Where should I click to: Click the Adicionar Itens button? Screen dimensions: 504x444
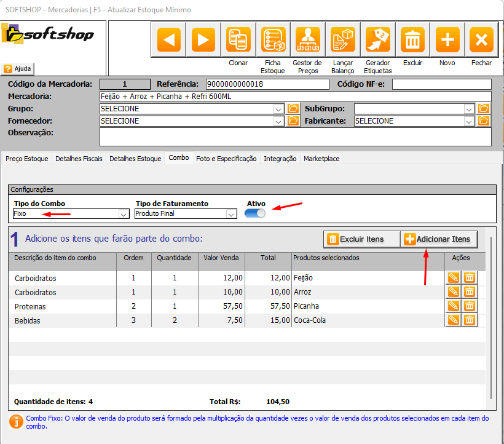438,239
